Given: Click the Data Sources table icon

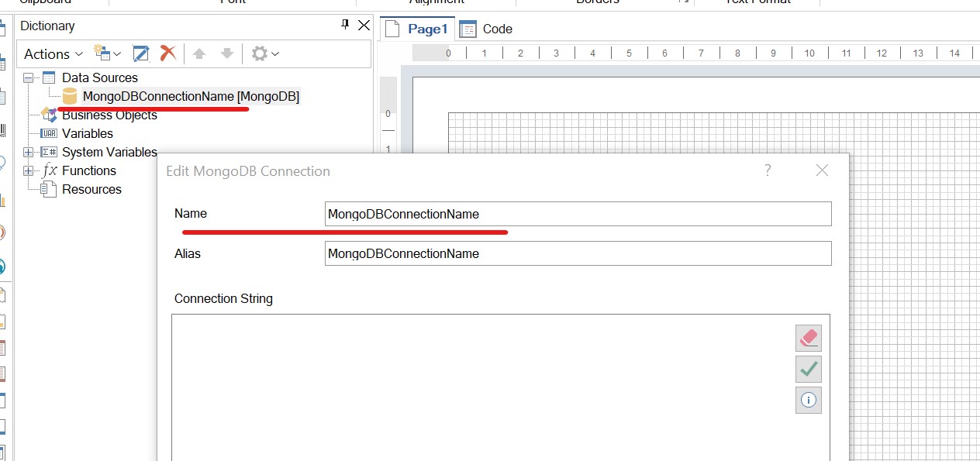Looking at the screenshot, I should click(x=49, y=77).
